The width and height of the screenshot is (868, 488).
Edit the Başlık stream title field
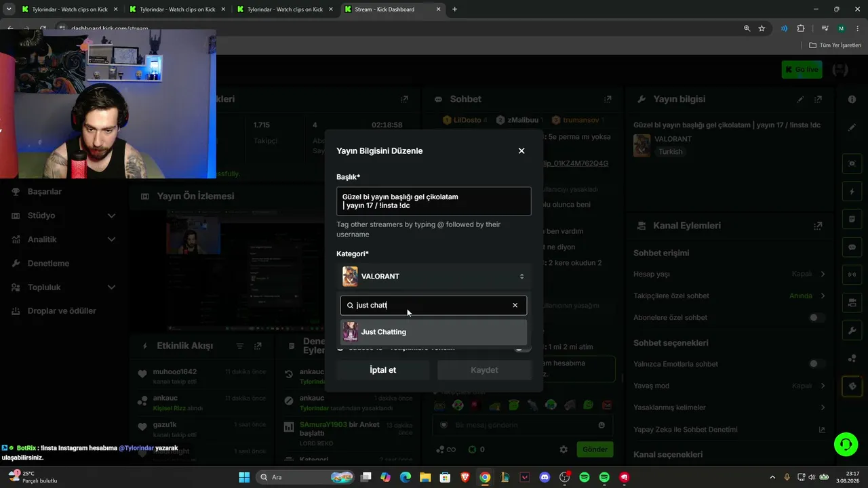point(434,201)
